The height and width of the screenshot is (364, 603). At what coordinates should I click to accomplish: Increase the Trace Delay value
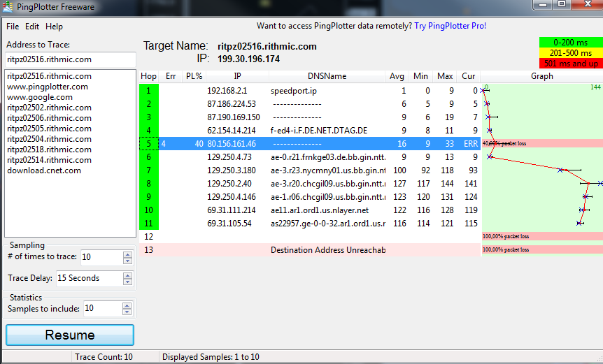tap(128, 275)
